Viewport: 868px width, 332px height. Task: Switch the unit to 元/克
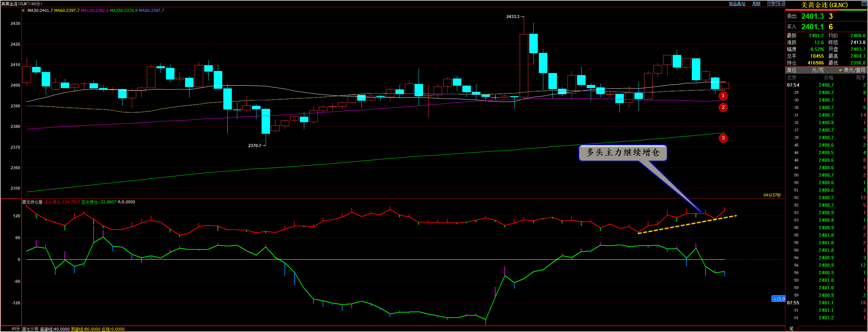tap(817, 70)
